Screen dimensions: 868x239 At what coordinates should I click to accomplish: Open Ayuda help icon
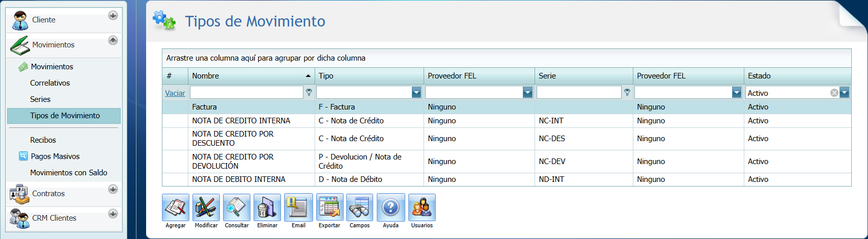click(x=391, y=207)
